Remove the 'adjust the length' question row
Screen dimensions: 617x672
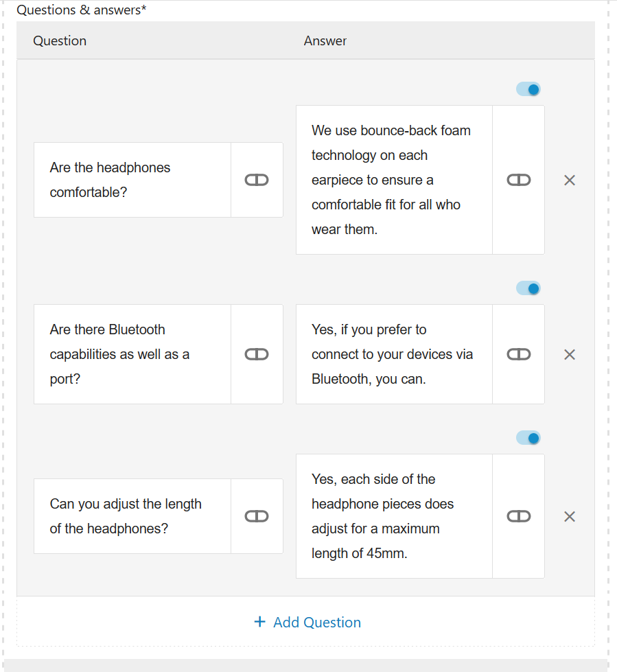[x=569, y=517]
